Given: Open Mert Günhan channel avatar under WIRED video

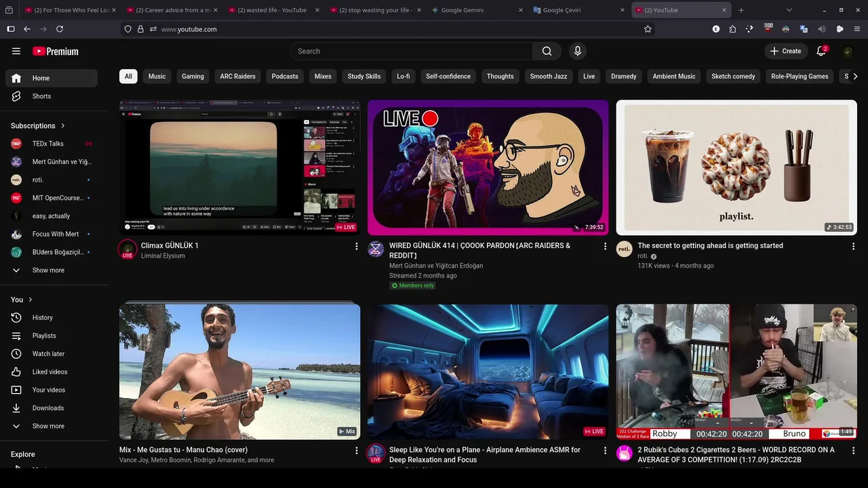Looking at the screenshot, I should [x=376, y=249].
